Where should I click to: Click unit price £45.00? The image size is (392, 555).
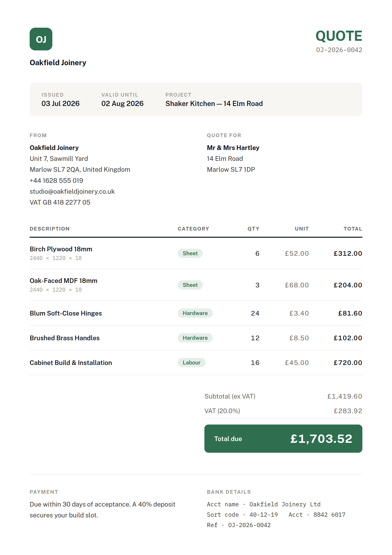(x=297, y=363)
